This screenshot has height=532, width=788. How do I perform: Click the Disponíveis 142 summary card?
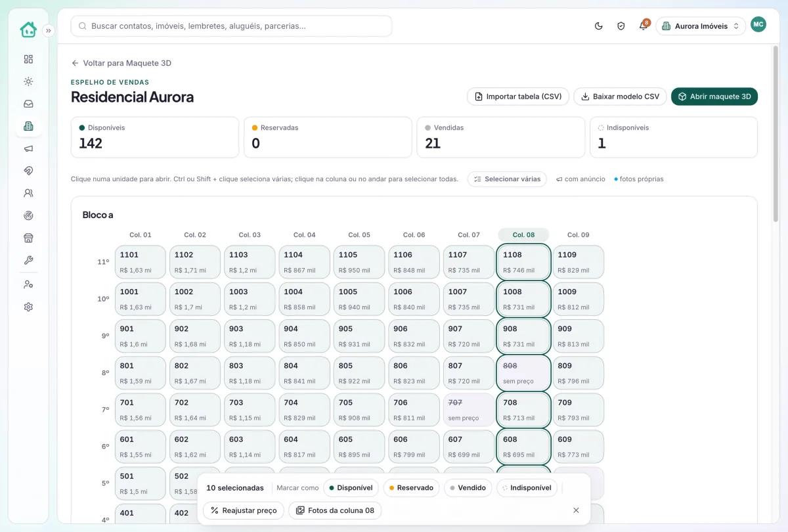click(x=155, y=137)
